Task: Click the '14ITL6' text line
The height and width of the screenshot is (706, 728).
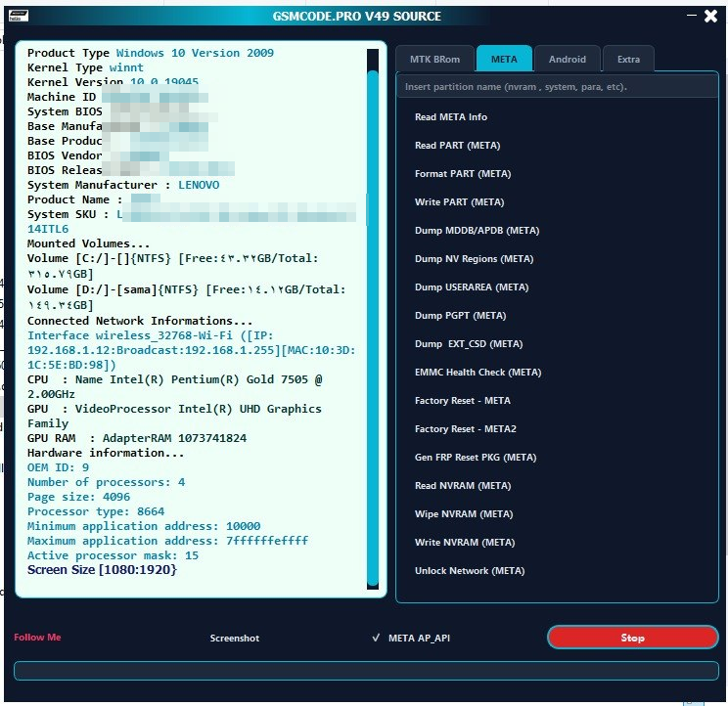Action: [x=48, y=229]
